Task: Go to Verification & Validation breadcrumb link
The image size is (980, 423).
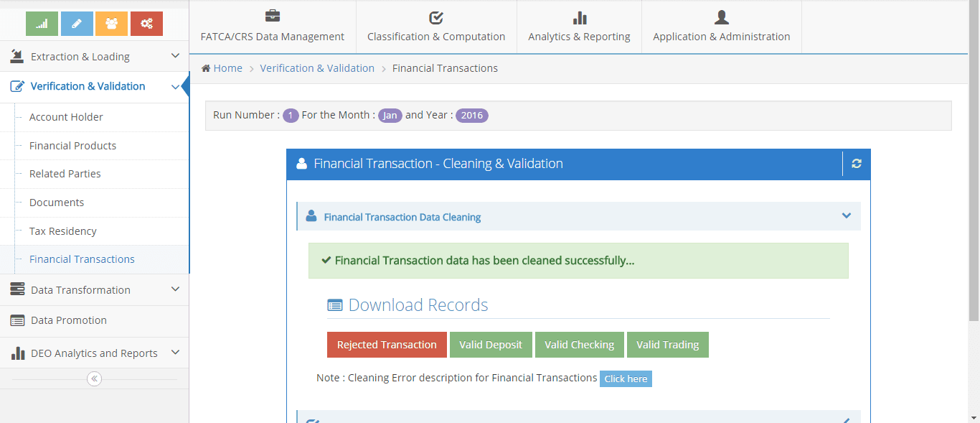Action: pos(317,68)
